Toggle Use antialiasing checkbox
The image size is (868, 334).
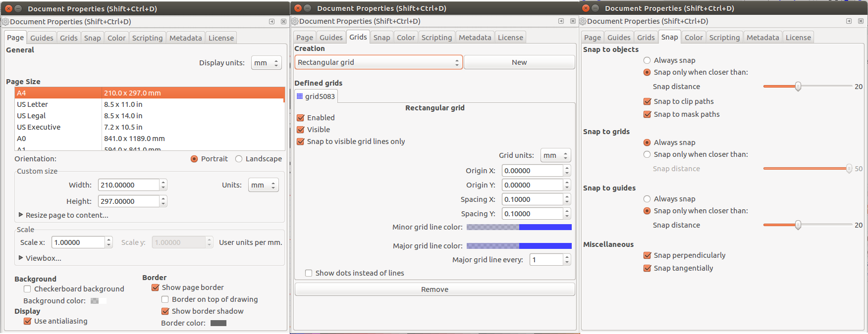tap(27, 321)
